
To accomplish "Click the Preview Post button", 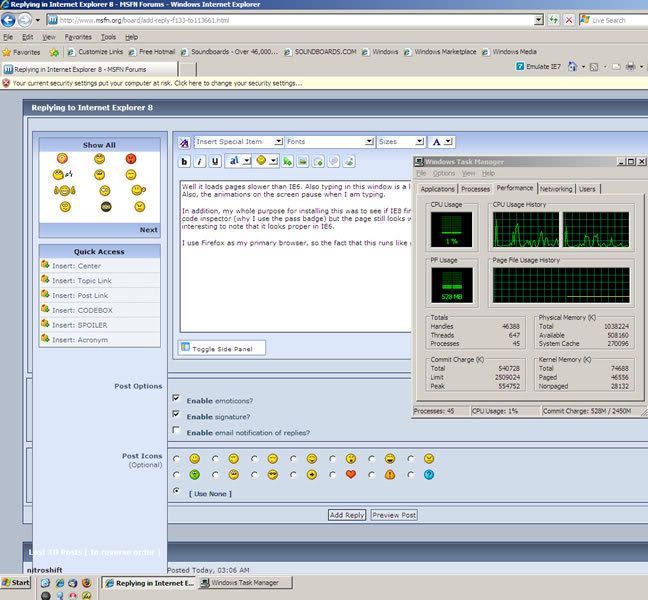I will 394,515.
